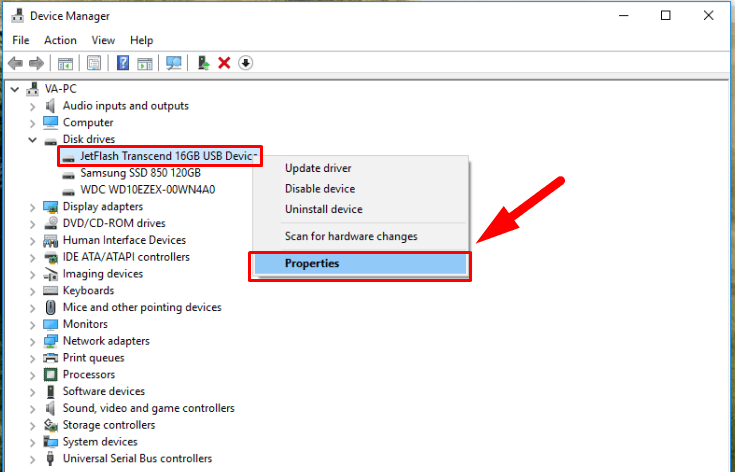
Task: Select the Storage controllers label
Action: 109,425
